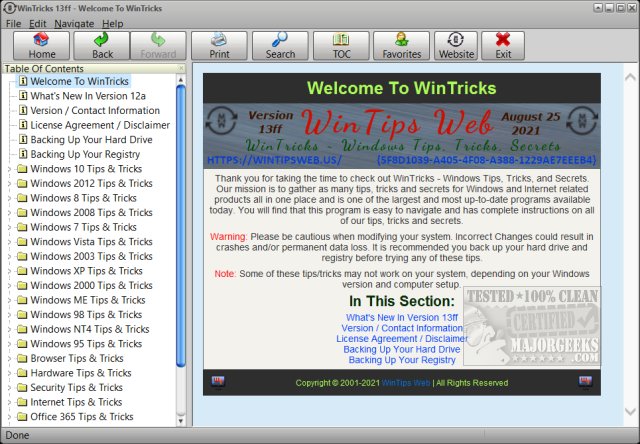Expand the Windows 2003 Tips & Tricks node

coord(9,256)
